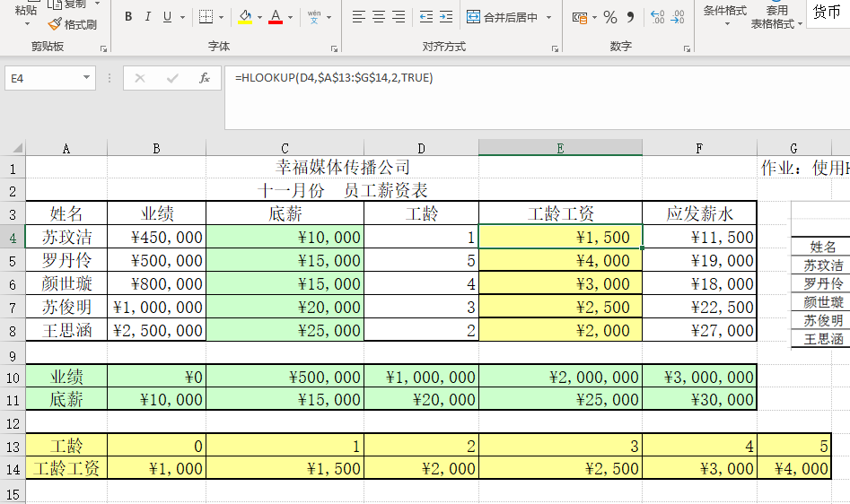Viewport: 850px width, 504px height.
Task: Click the insert function fx icon
Action: tap(205, 79)
